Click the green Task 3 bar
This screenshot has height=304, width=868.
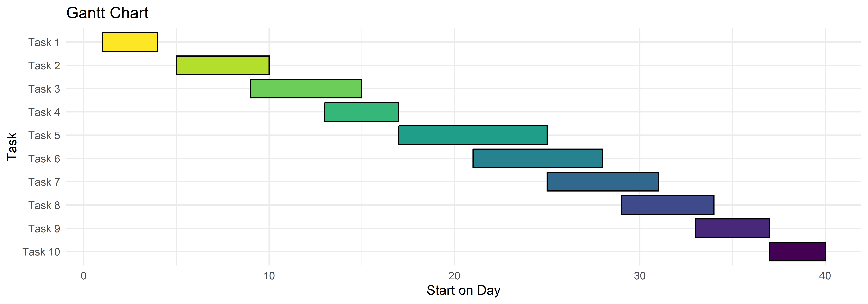tap(306, 89)
